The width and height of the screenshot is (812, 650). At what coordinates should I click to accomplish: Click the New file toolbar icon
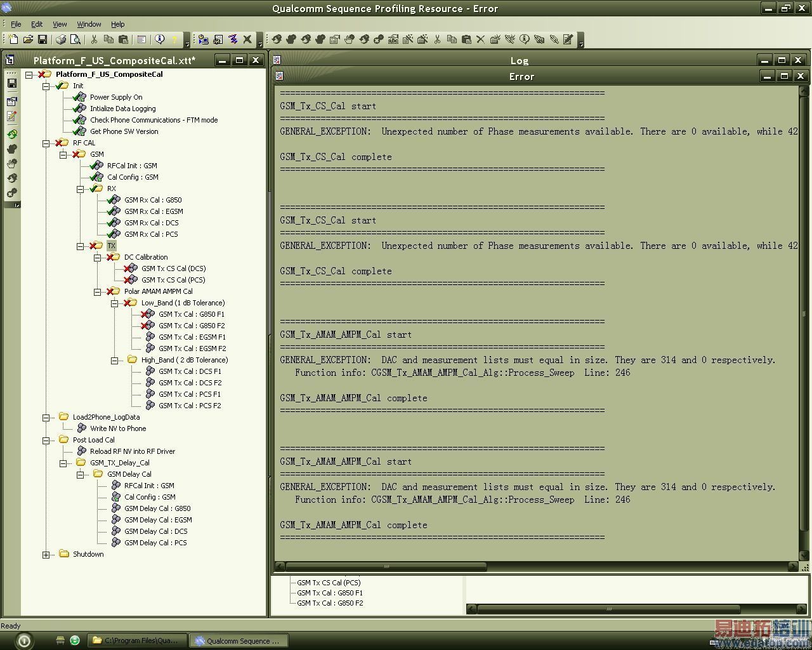[13, 39]
